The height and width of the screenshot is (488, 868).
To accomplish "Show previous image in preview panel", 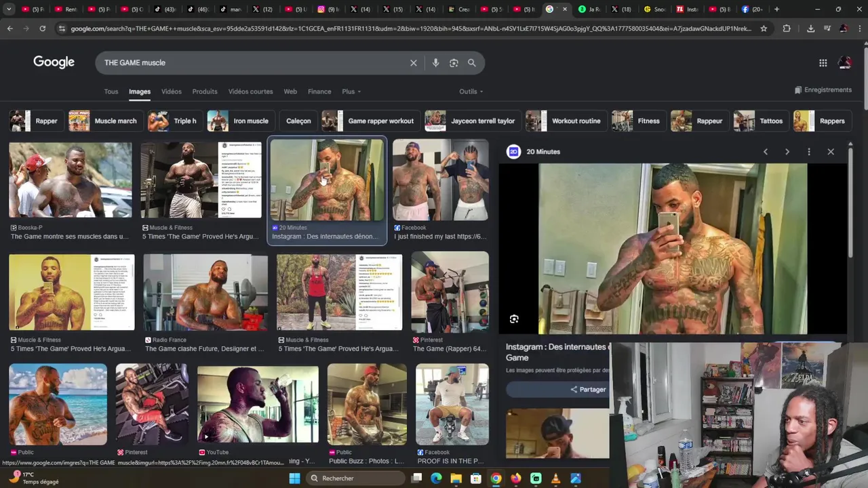I will (766, 152).
